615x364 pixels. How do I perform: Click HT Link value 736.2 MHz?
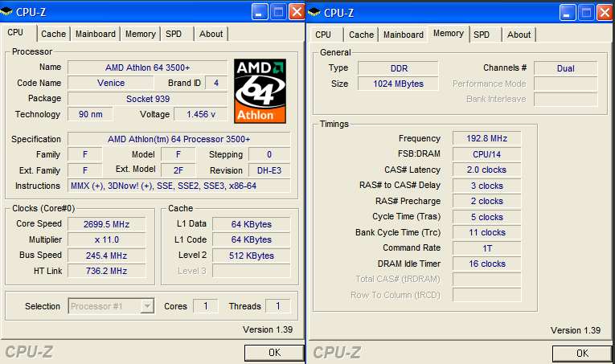point(106,271)
